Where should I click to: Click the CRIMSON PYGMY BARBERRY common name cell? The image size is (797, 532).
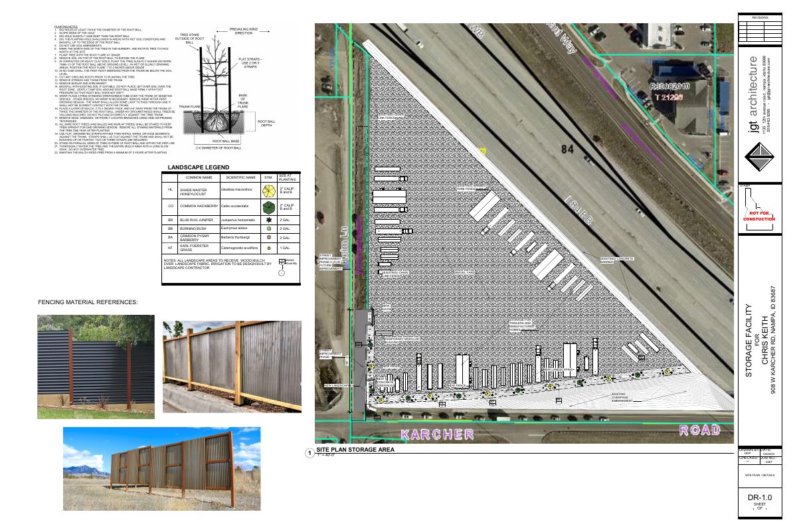(x=199, y=238)
